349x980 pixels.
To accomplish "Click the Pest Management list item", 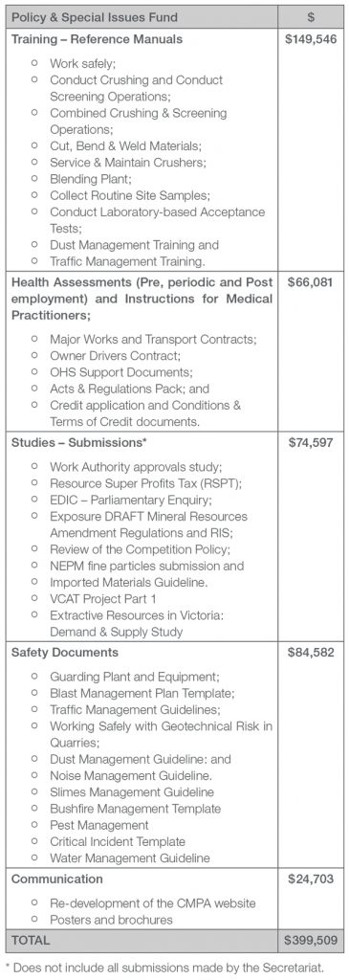I will tap(99, 825).
